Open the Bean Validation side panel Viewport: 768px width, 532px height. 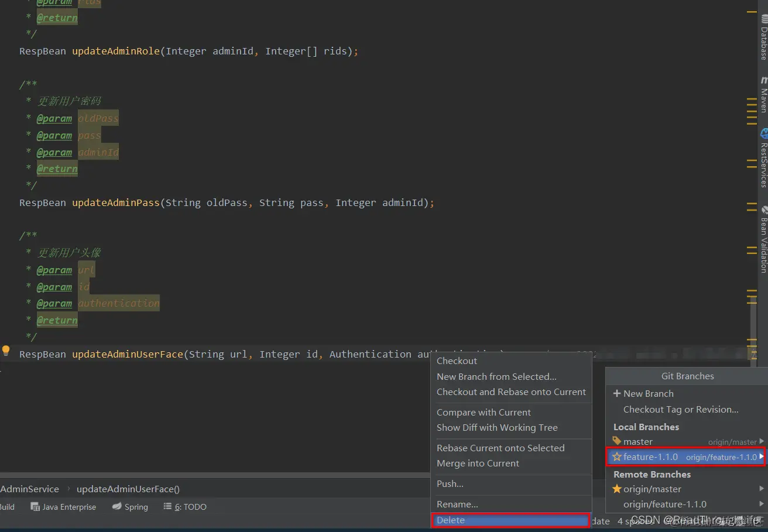763,239
